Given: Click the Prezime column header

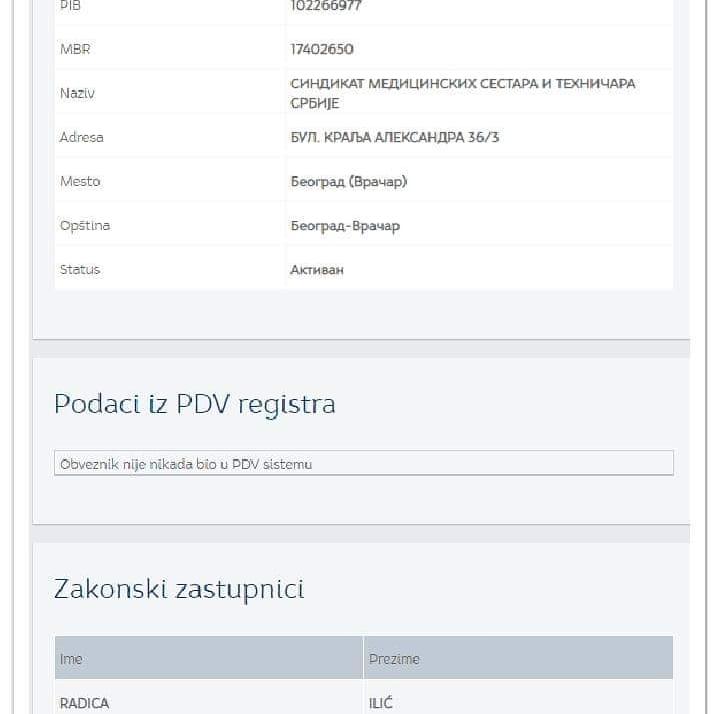Looking at the screenshot, I should (519, 658).
